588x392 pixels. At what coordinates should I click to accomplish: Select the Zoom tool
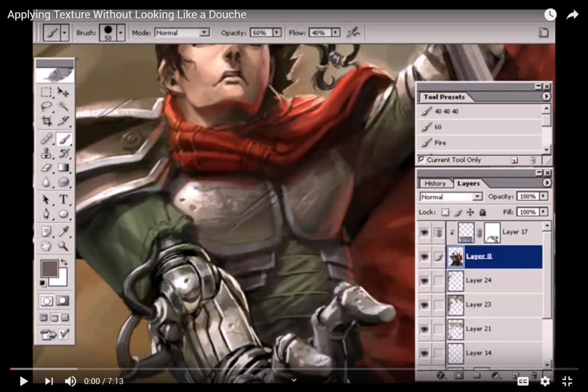click(x=63, y=246)
